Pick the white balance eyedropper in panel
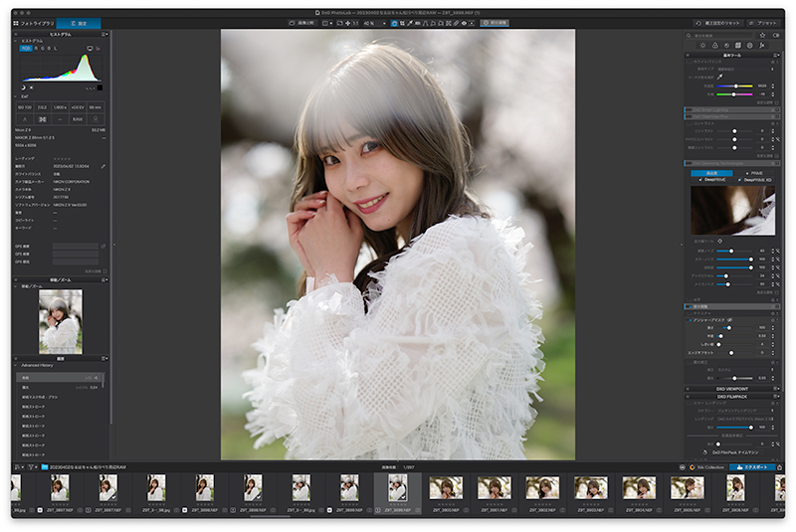This screenshot has height=532, width=796. coord(719,78)
